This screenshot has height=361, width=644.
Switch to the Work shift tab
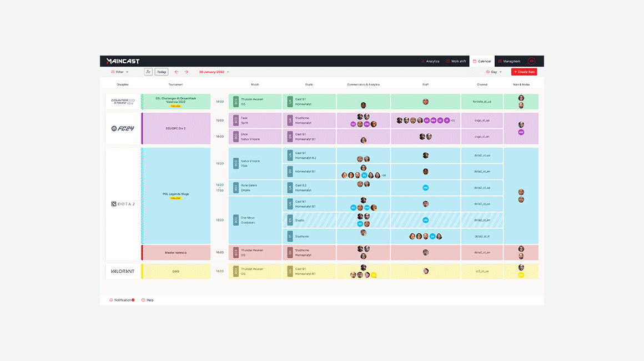click(x=456, y=61)
